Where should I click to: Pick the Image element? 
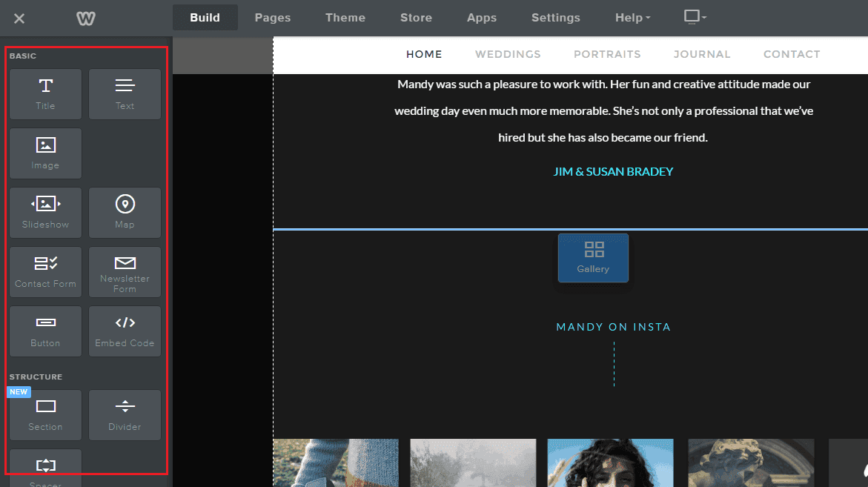tap(45, 153)
